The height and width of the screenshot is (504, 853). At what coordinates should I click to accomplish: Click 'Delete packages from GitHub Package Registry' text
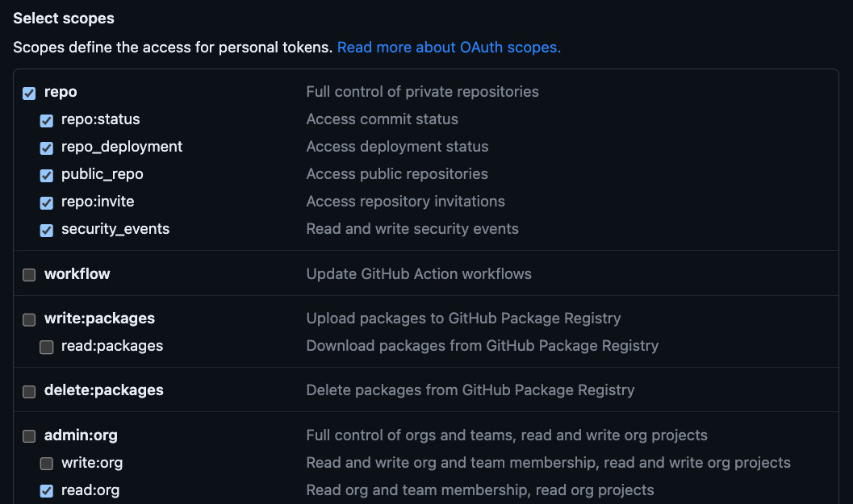[x=470, y=390]
